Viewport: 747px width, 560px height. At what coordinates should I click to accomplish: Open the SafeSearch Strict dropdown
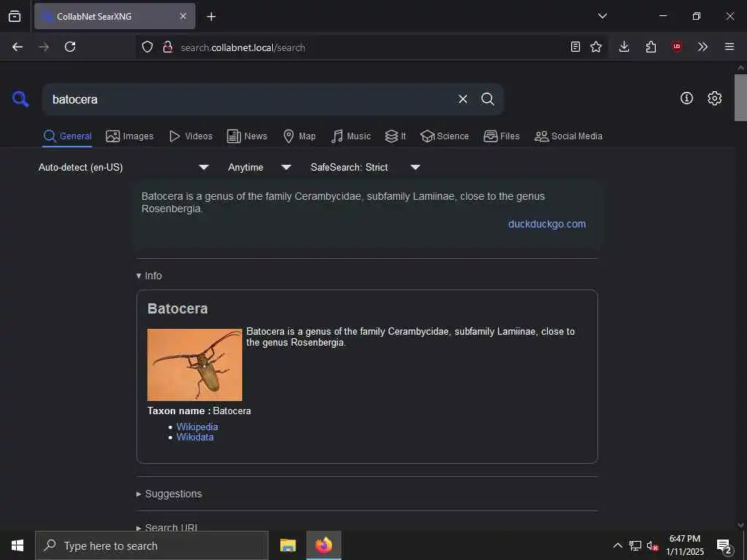pyautogui.click(x=365, y=167)
